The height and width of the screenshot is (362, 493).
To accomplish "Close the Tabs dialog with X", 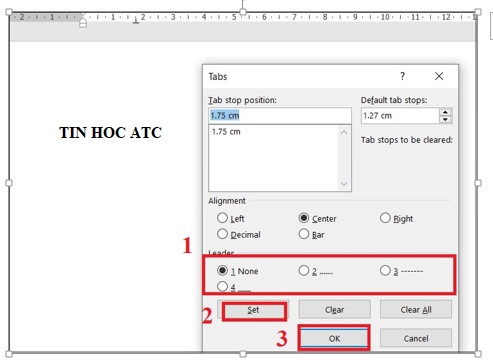I will [x=439, y=76].
